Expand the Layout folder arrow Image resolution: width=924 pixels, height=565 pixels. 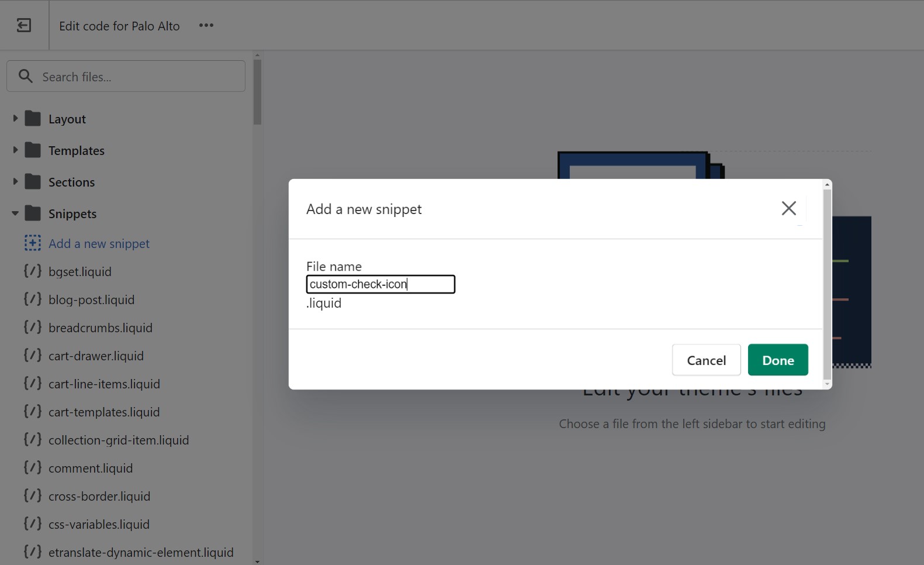(15, 119)
